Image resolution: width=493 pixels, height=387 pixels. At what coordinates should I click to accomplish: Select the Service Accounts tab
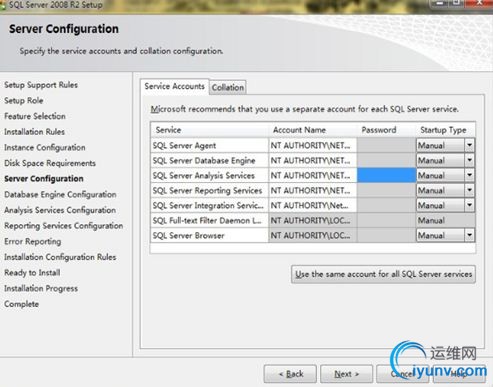tap(174, 86)
